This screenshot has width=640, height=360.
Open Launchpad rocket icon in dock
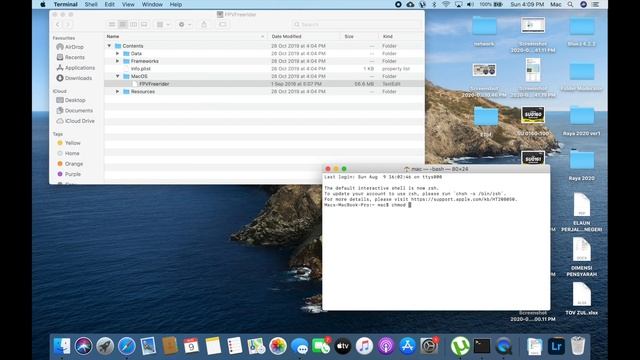coord(105,346)
